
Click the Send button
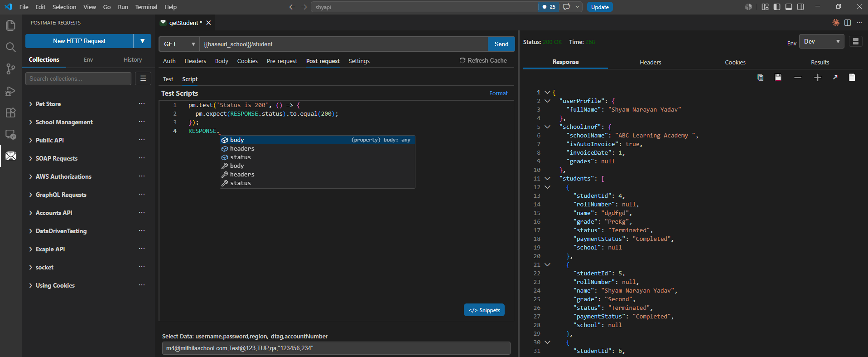[502, 44]
